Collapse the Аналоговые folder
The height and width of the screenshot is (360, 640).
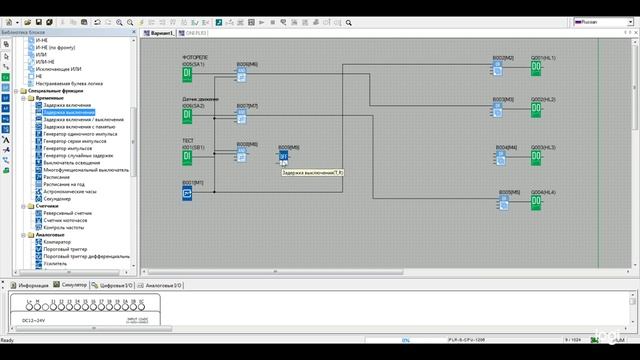[23, 235]
